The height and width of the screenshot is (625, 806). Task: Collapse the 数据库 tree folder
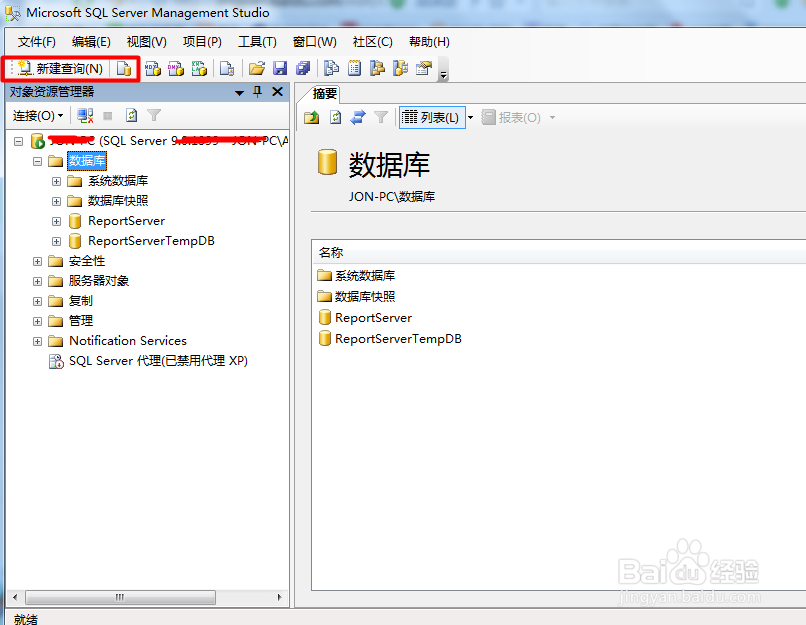pos(38,161)
